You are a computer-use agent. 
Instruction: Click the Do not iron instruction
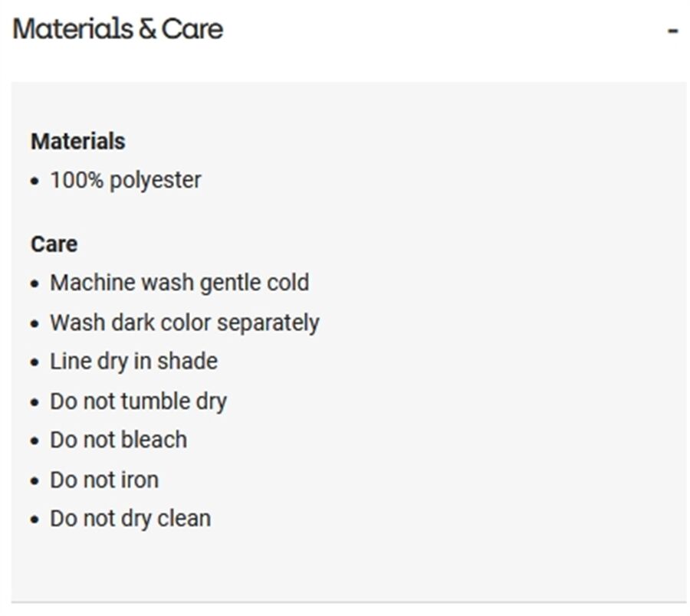click(104, 480)
